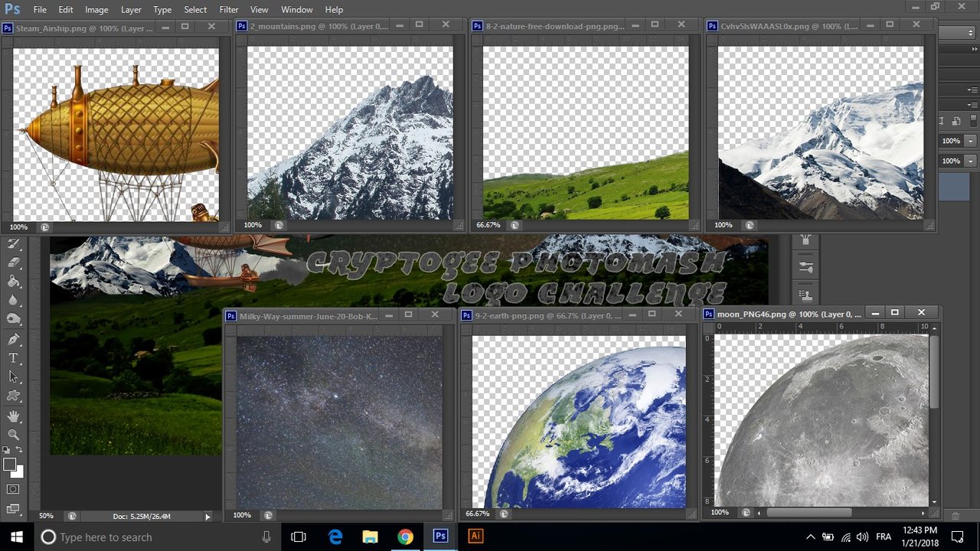980x551 pixels.
Task: Open Microsoft Edge from taskbar
Action: (335, 537)
